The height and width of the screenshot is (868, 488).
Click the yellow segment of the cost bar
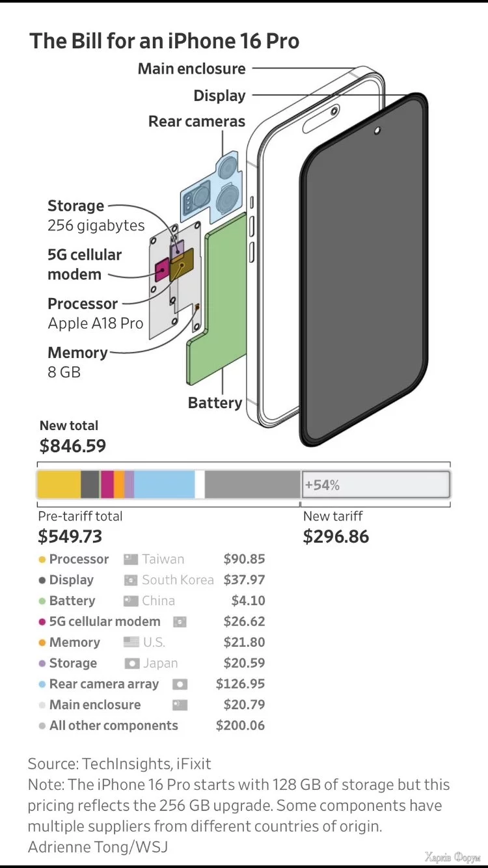(59, 485)
